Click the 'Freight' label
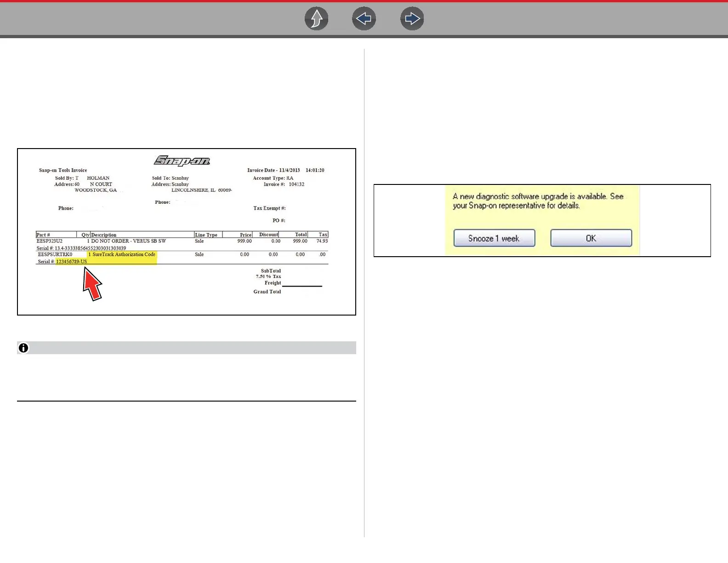This screenshot has width=728, height=563. [x=273, y=283]
